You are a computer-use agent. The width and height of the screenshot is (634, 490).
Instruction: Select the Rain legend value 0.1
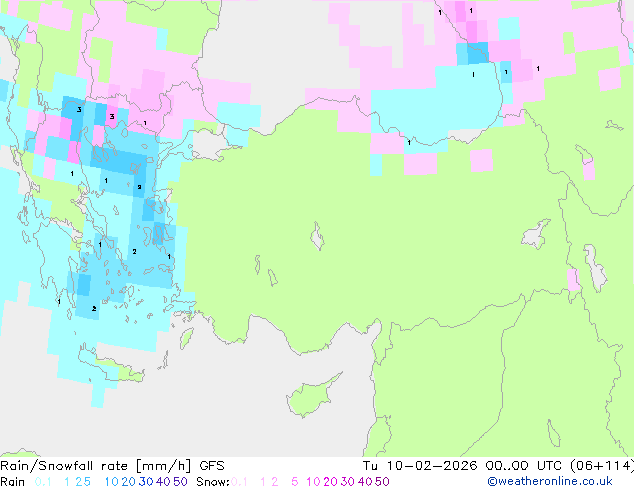click(43, 482)
